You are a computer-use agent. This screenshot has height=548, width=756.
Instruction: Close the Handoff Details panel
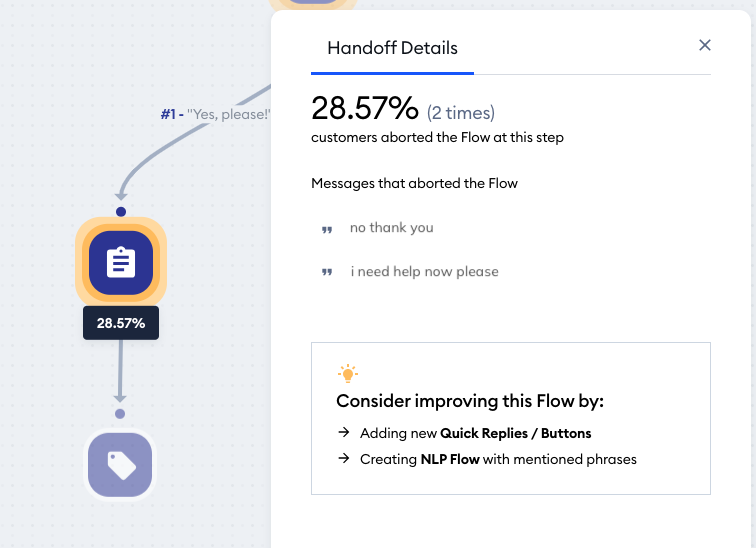point(705,45)
